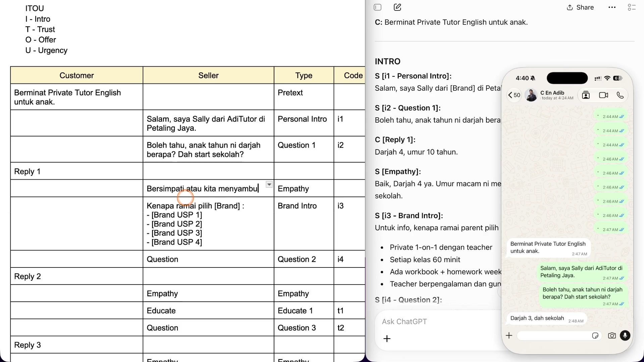Click the Customer column header

(x=77, y=75)
